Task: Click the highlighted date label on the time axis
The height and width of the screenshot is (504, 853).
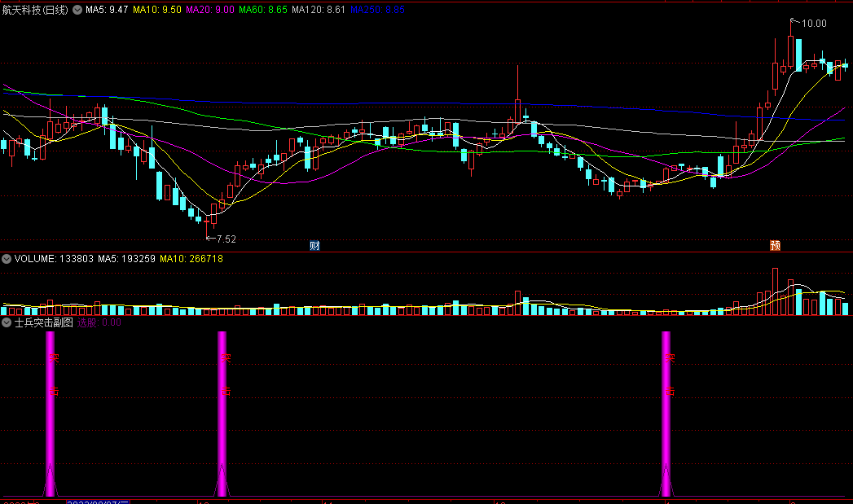Action: point(98,502)
